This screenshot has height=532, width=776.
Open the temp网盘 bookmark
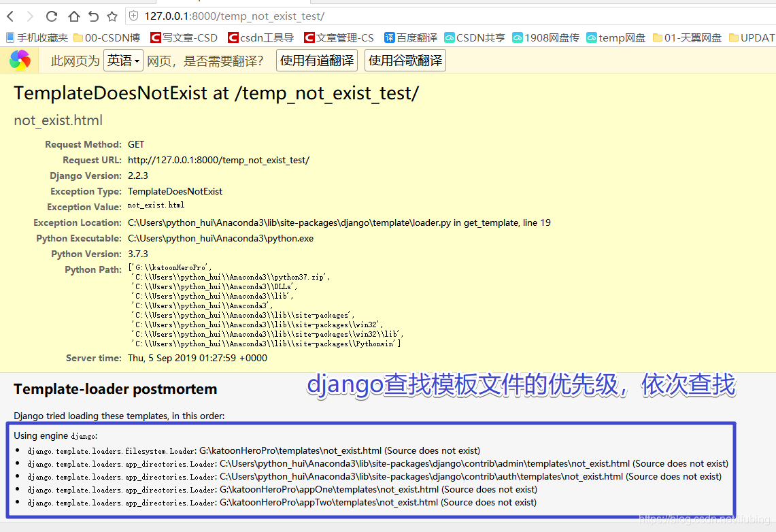[615, 37]
